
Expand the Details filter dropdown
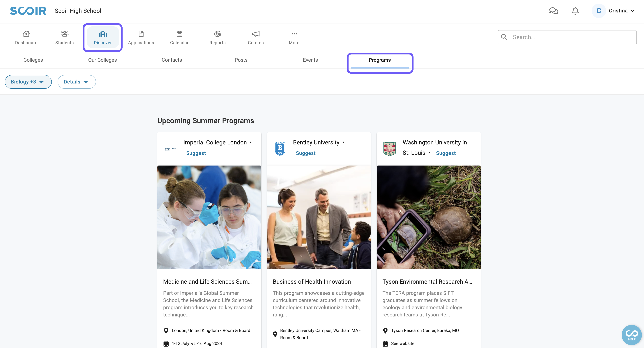(77, 82)
